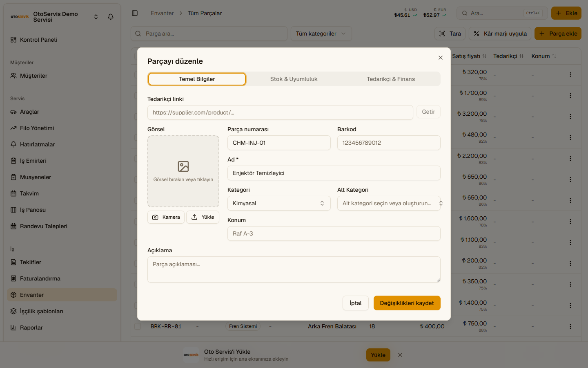Open the Alt Kategori combo box
Screen dimensions: 588x368
[389, 203]
